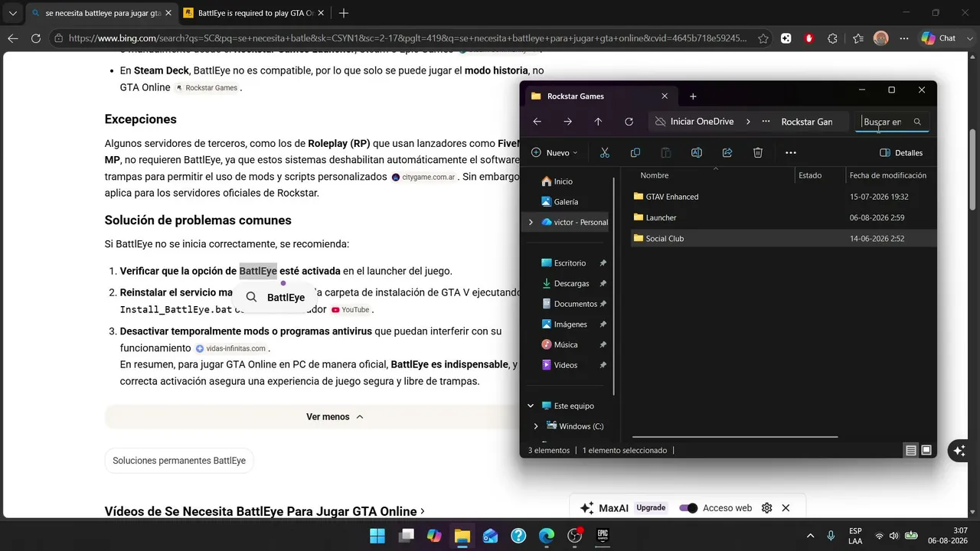
Task: Click the game controller extension icon
Action: 786,38
